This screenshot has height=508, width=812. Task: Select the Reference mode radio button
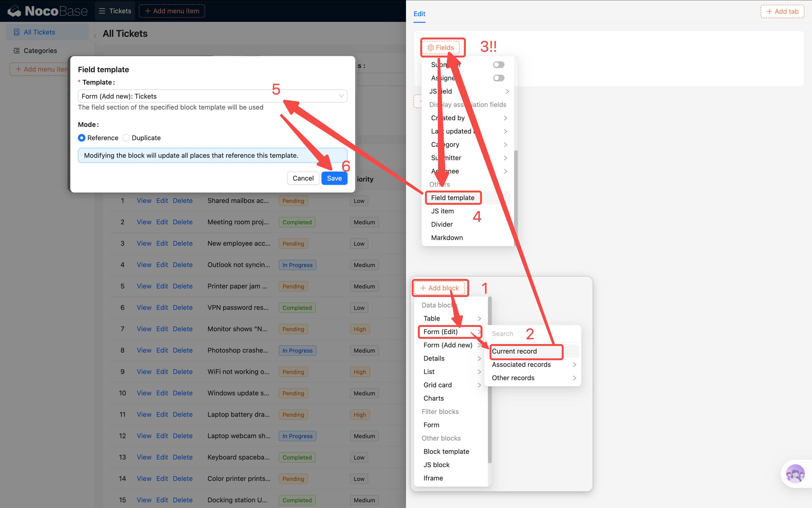(82, 138)
